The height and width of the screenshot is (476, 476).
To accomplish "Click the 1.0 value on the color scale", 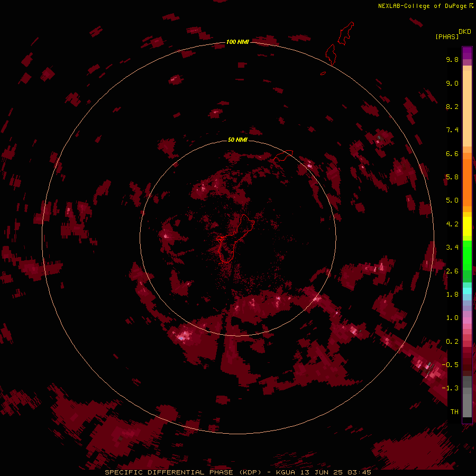I will click(452, 318).
